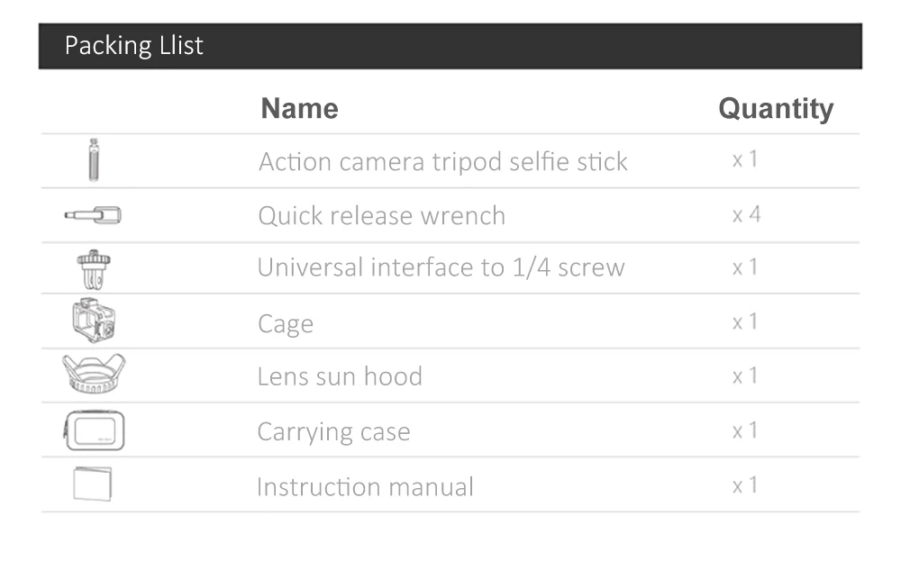Click the Carrying case label
The width and height of the screenshot is (901, 588).
point(334,432)
